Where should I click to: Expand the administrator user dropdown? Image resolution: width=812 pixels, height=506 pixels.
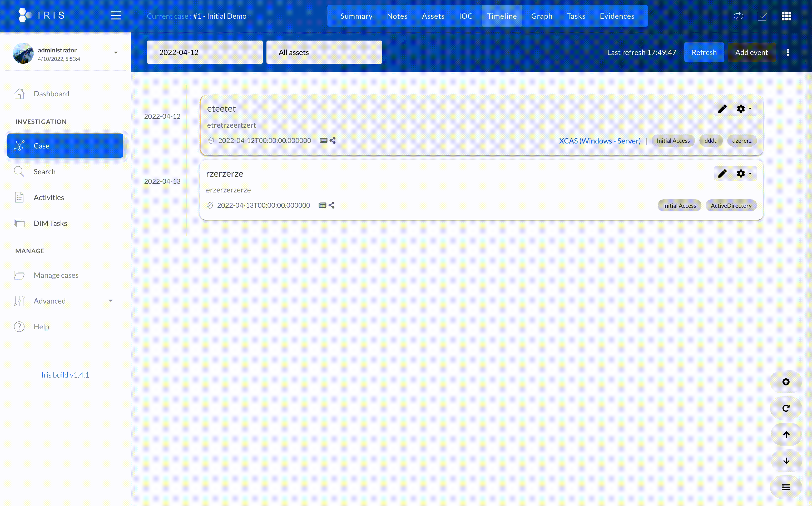[116, 53]
